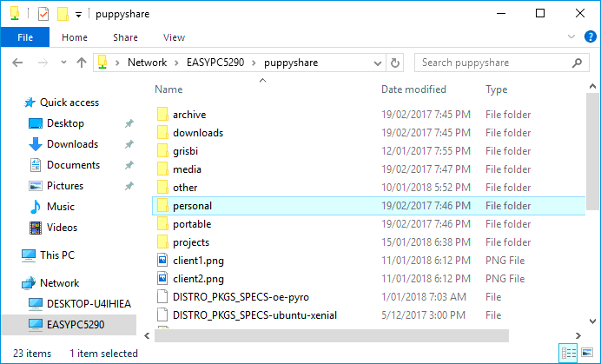The width and height of the screenshot is (601, 364).
Task: Sort by the Name column header
Action: [x=168, y=89]
